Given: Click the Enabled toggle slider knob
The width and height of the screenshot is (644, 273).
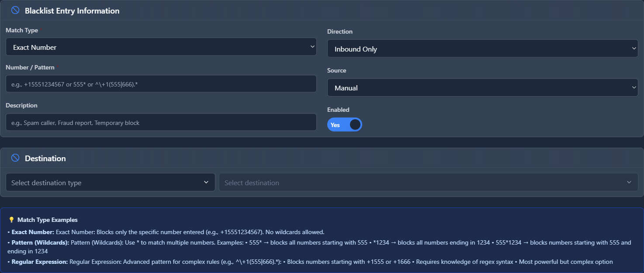Looking at the screenshot, I should coord(356,124).
